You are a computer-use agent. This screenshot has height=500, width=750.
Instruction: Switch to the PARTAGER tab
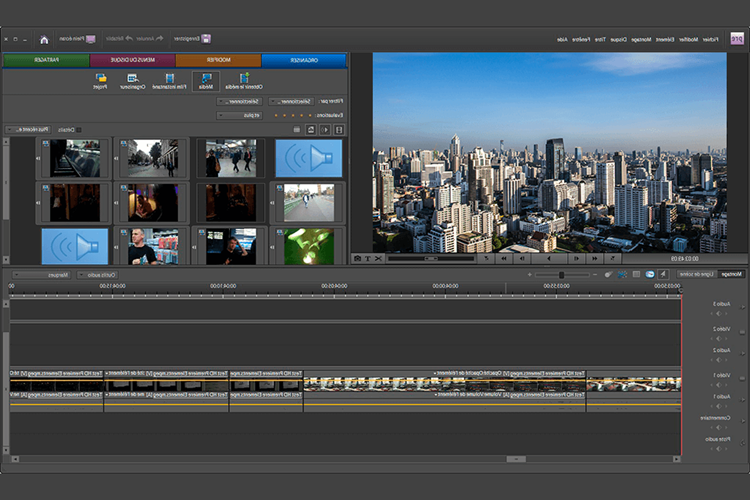tap(46, 60)
